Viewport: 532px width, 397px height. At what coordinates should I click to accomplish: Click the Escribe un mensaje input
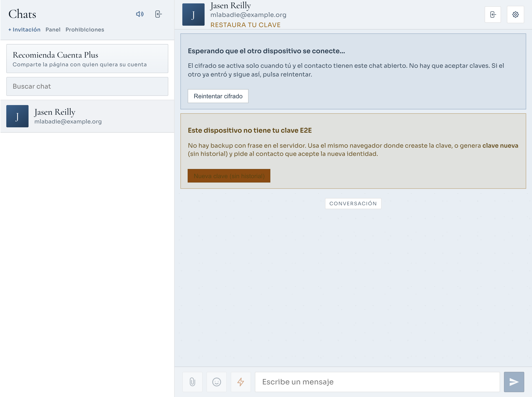(377, 382)
